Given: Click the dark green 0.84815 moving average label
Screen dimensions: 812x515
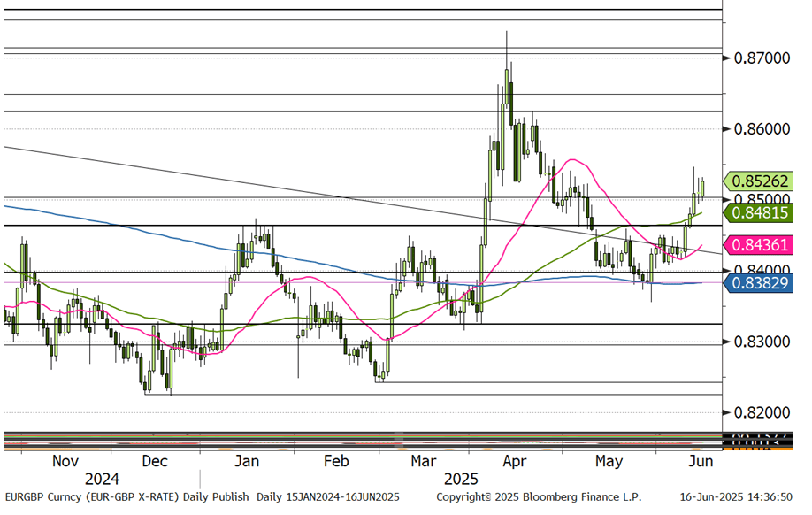Looking at the screenshot, I should [x=759, y=212].
